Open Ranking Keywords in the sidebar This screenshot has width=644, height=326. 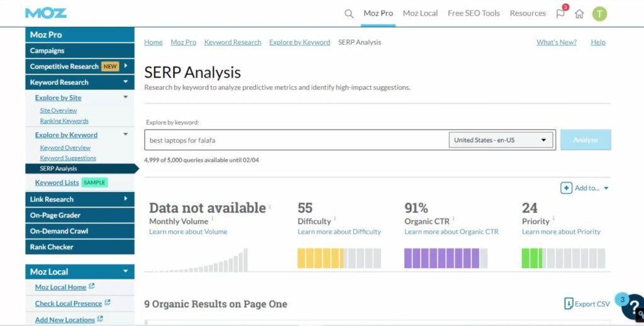(64, 121)
